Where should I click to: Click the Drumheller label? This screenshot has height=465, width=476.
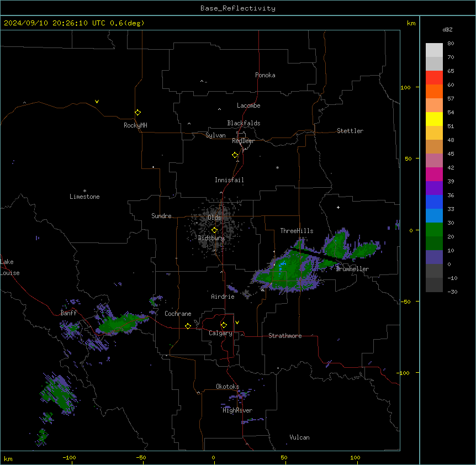pyautogui.click(x=352, y=269)
